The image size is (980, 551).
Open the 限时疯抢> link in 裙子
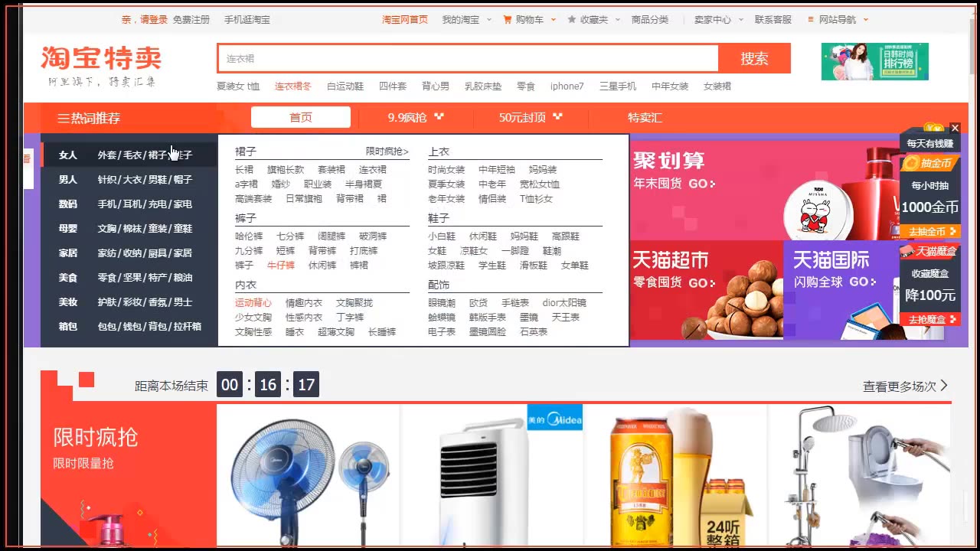pyautogui.click(x=387, y=152)
